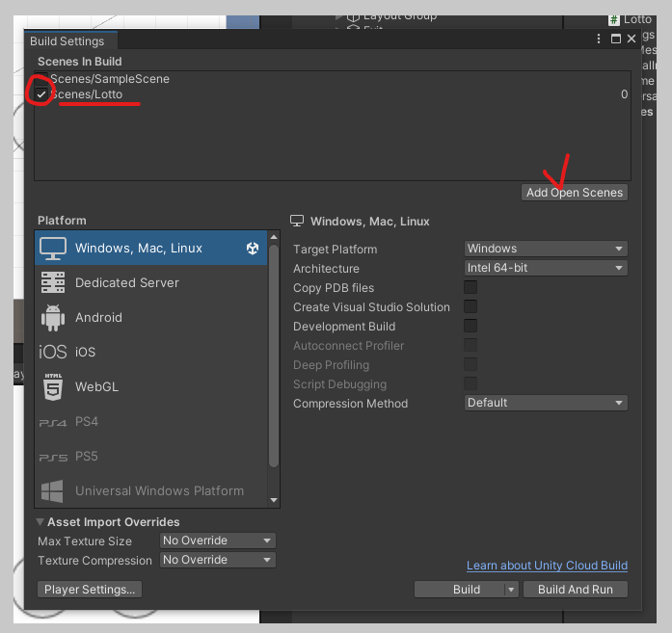Click the Player Settings button

tap(90, 590)
